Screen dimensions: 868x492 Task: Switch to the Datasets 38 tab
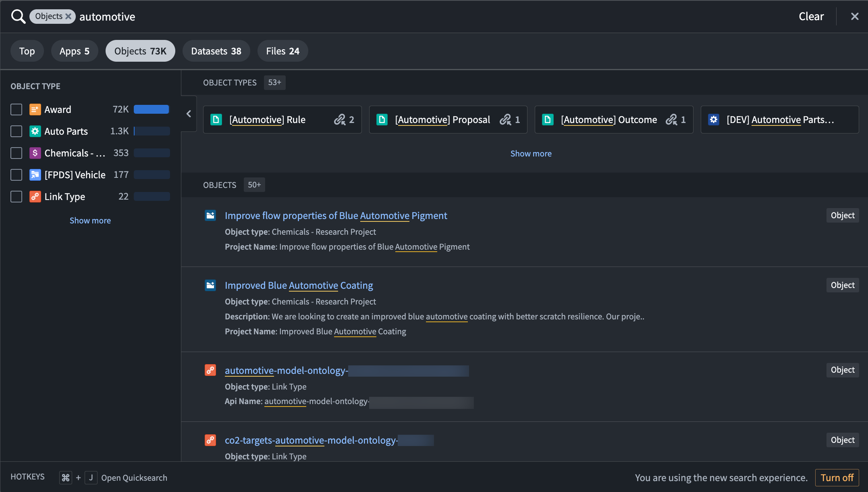tap(215, 51)
